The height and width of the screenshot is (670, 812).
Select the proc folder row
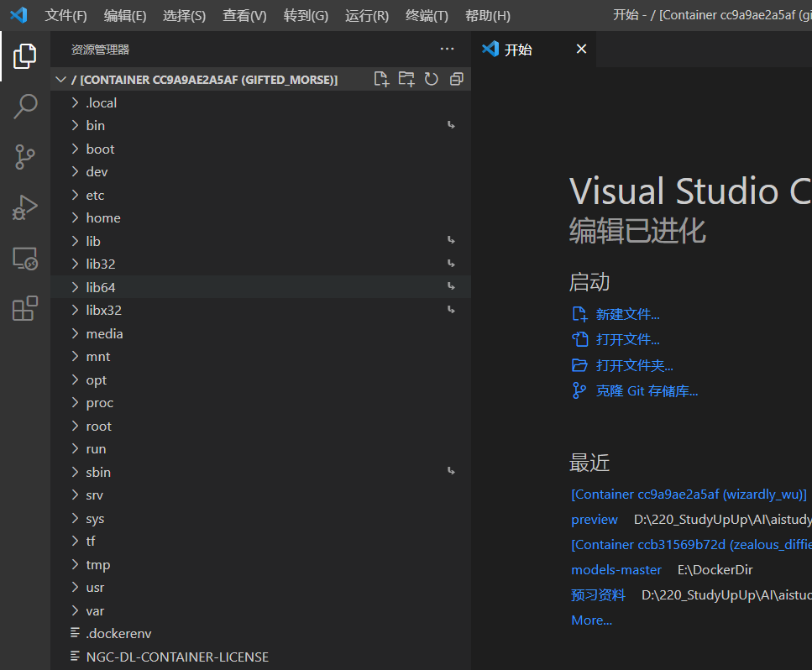[x=260, y=402]
